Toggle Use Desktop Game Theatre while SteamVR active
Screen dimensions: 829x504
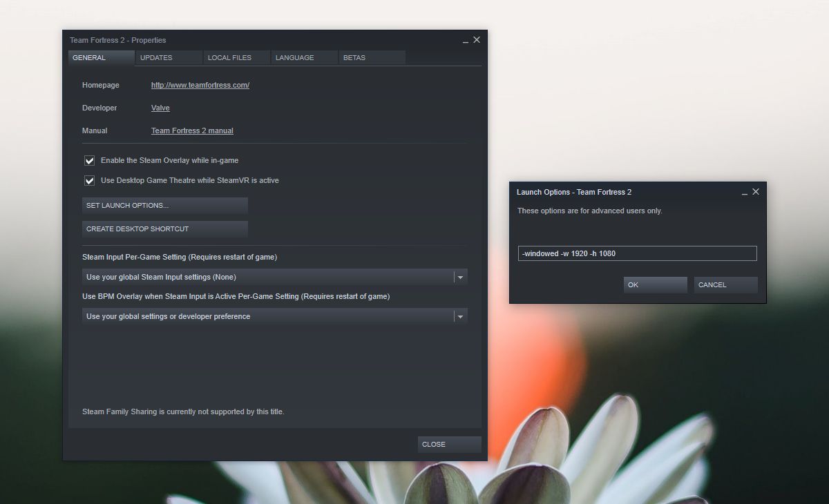pyautogui.click(x=89, y=180)
